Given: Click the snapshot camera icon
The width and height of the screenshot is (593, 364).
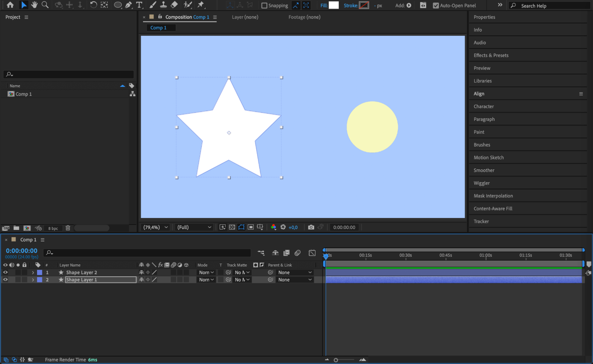Looking at the screenshot, I should tap(311, 227).
